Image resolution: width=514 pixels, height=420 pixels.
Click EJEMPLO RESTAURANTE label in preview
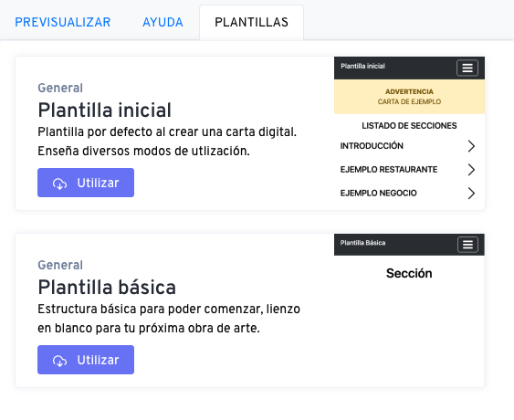[389, 169]
